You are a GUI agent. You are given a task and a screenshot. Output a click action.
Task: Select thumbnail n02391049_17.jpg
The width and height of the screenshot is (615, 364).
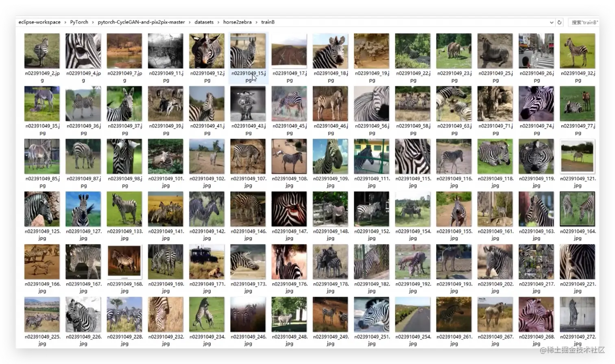[x=289, y=51]
